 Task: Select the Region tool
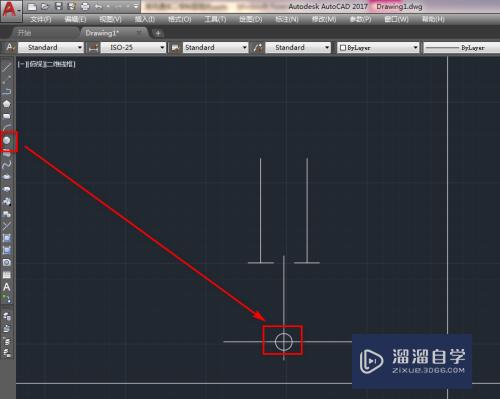click(x=7, y=262)
